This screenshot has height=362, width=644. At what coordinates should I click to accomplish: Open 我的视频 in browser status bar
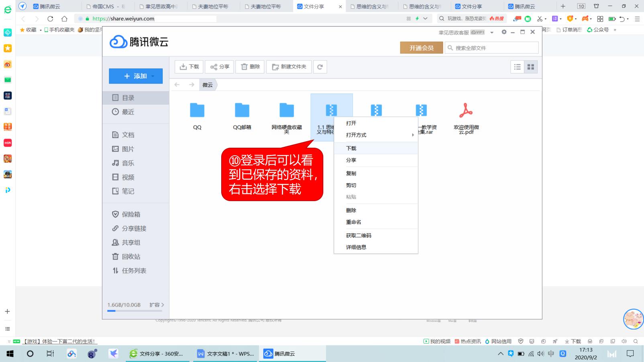click(437, 341)
